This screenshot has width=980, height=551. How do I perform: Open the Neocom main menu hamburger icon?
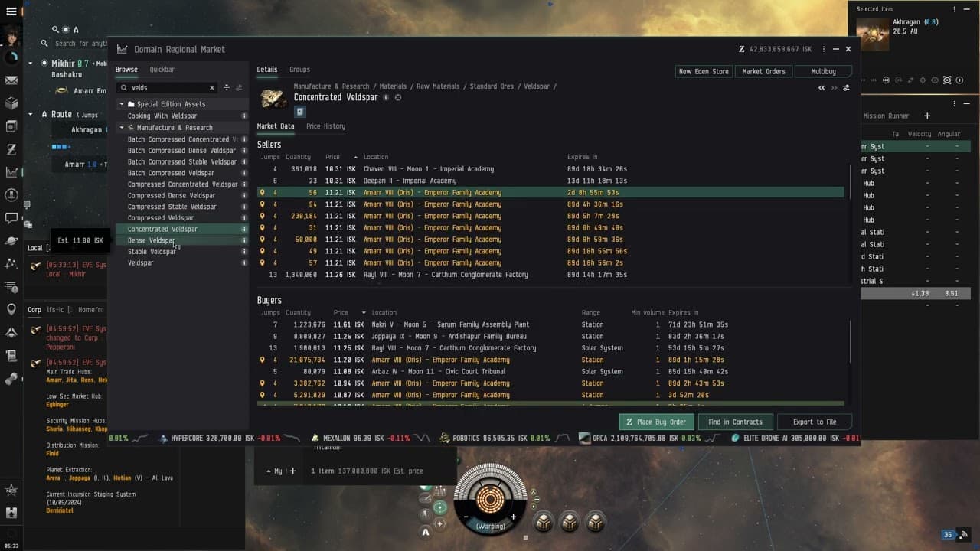click(11, 13)
